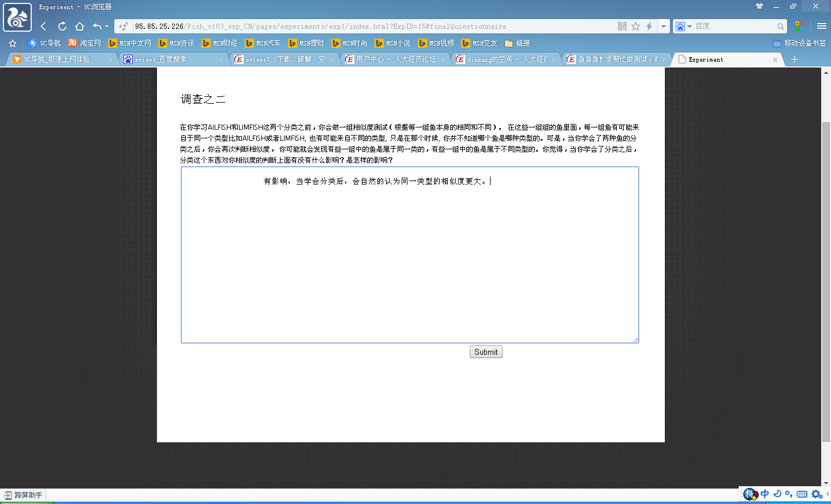The image size is (831, 504).
Task: Click the UC browser squirrel logo
Action: click(17, 17)
